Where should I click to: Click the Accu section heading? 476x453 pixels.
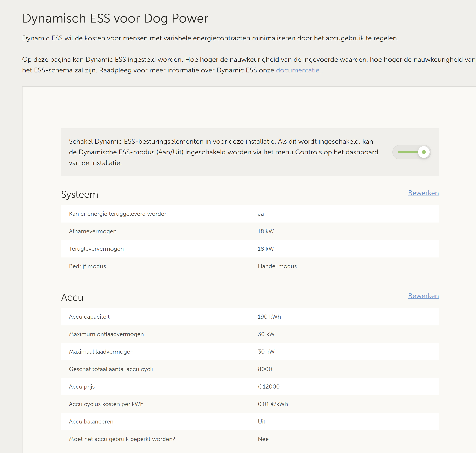72,297
